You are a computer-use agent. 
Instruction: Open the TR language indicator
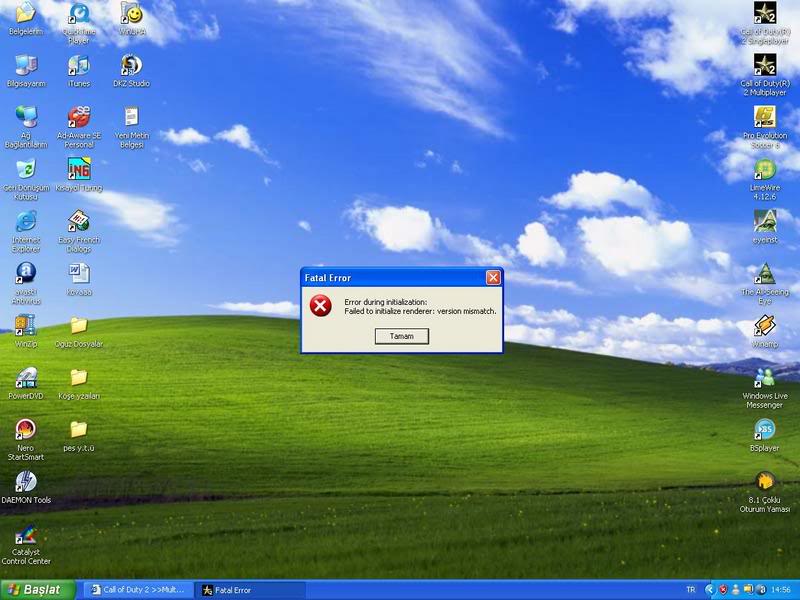(x=691, y=590)
